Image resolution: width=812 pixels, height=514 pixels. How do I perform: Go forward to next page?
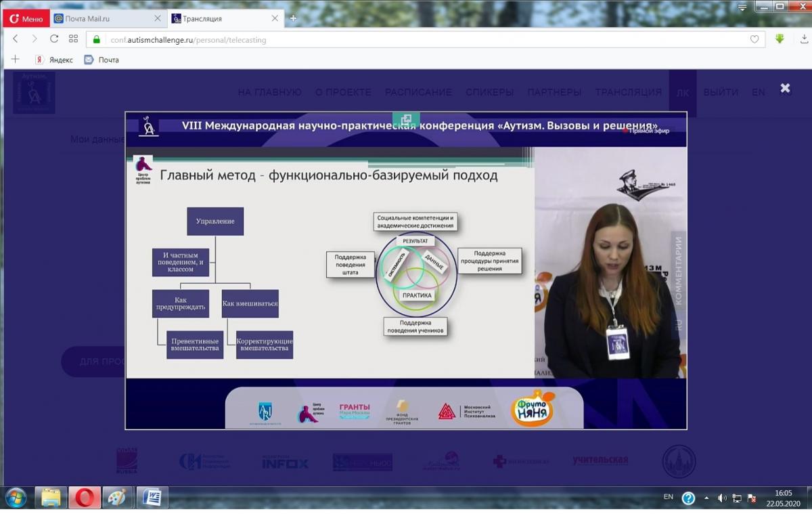35,39
